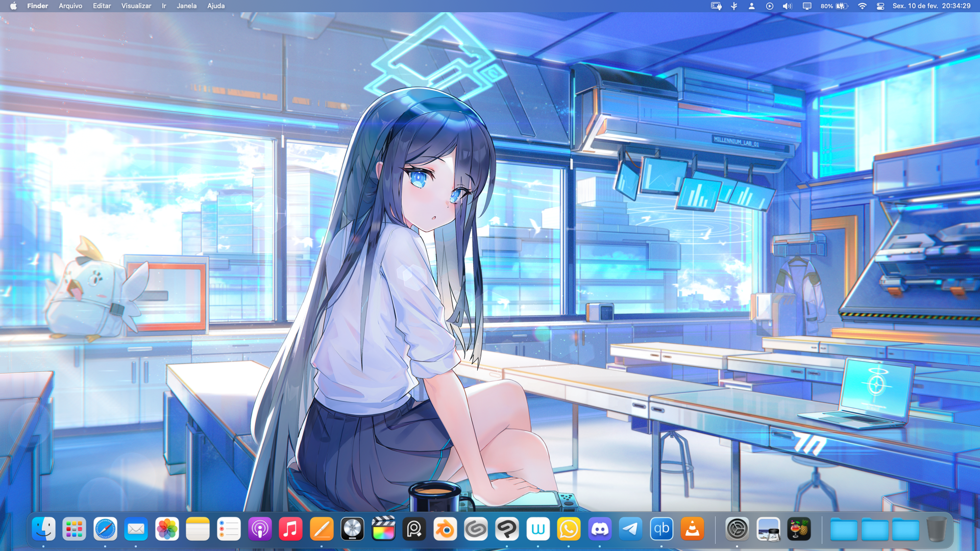Open the Arquivo menu
This screenshot has width=980, height=551.
(x=70, y=6)
